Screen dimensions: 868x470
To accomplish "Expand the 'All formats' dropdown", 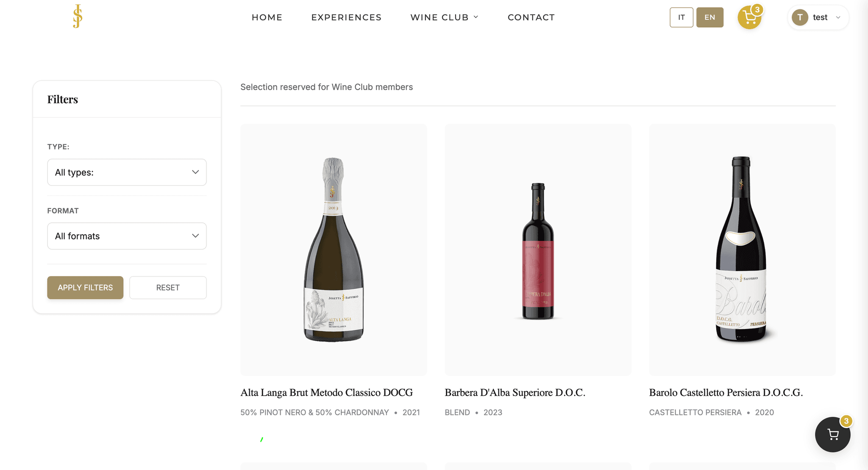I will pyautogui.click(x=127, y=236).
